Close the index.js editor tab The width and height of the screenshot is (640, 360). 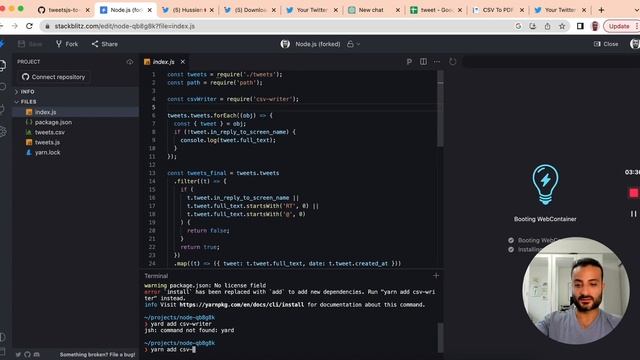pyautogui.click(x=183, y=62)
